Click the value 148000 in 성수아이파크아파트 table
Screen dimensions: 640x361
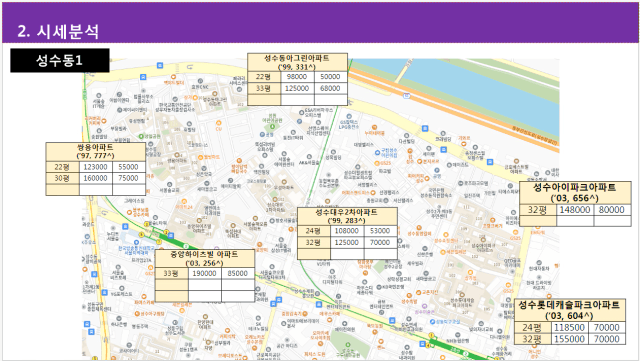click(x=575, y=209)
